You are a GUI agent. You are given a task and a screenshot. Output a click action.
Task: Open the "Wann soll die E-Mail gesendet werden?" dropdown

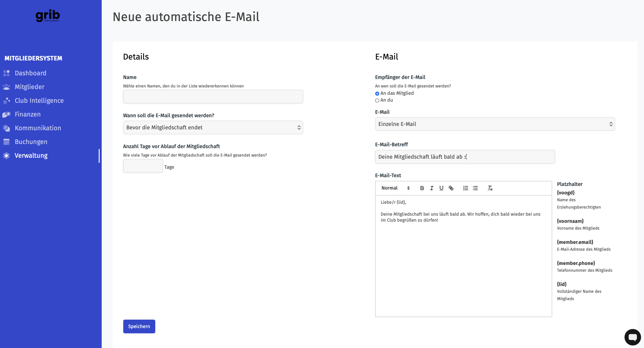click(213, 128)
